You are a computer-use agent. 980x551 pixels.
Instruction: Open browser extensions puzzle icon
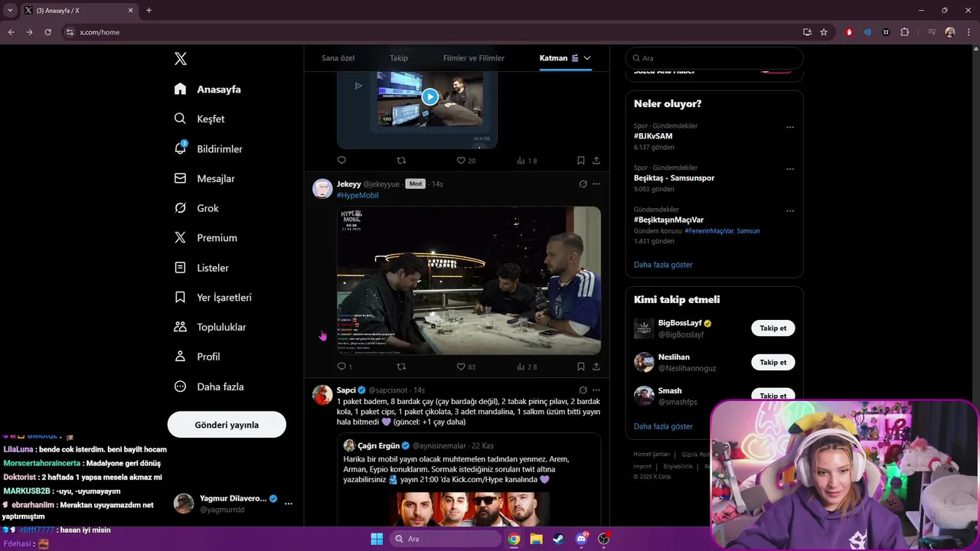pos(905,32)
